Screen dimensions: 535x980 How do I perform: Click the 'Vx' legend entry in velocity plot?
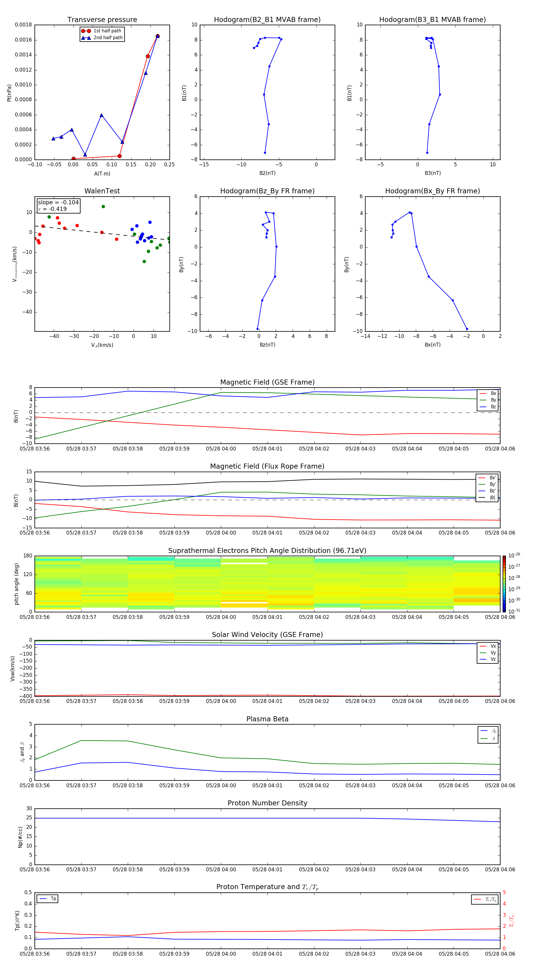pos(488,646)
